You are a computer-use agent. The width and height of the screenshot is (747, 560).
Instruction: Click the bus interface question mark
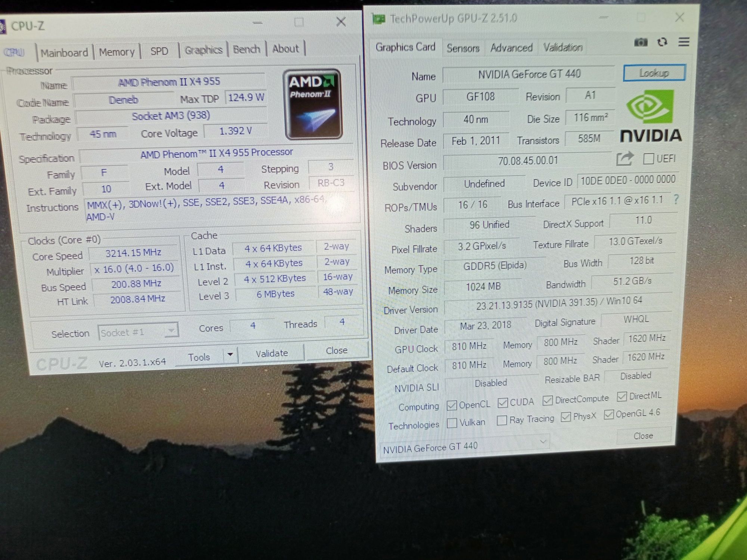[676, 199]
